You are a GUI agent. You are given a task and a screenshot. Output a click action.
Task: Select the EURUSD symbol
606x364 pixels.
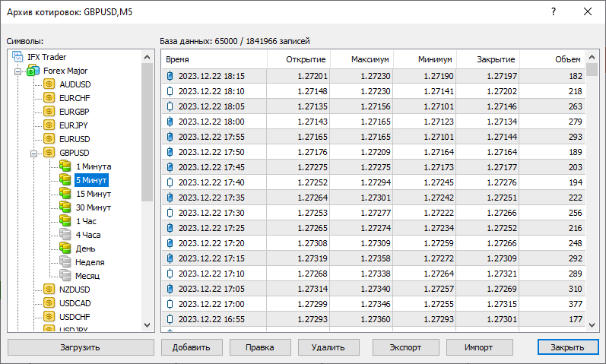[x=75, y=139]
